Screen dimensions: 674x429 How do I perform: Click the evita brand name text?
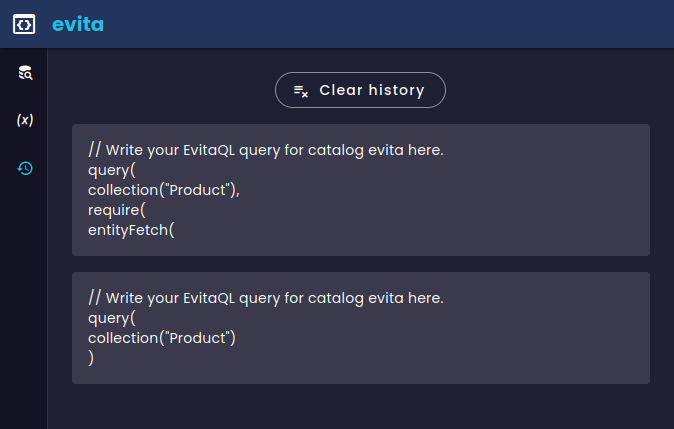78,24
